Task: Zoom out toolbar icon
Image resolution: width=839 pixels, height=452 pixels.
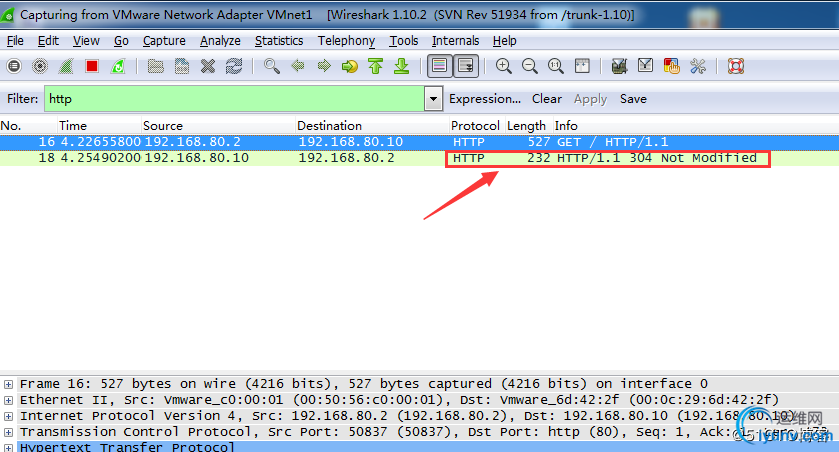Action: tap(530, 66)
